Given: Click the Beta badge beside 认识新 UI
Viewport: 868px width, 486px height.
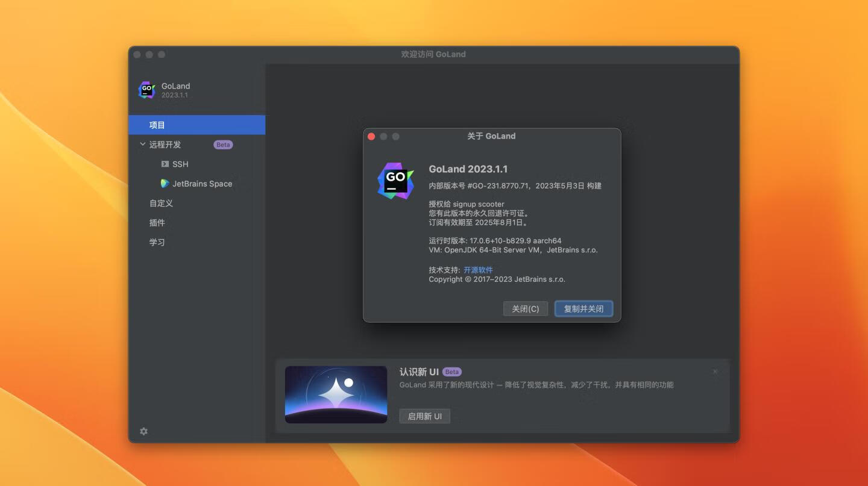Looking at the screenshot, I should pyautogui.click(x=452, y=372).
